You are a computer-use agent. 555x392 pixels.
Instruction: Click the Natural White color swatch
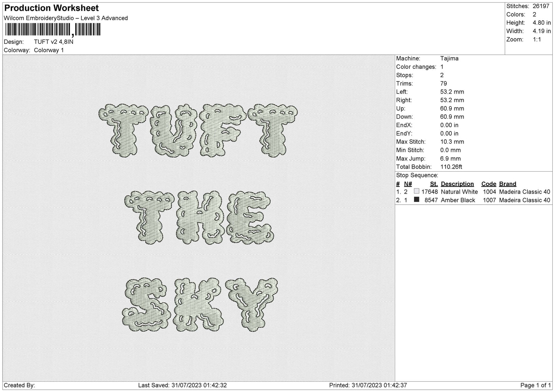[416, 191]
